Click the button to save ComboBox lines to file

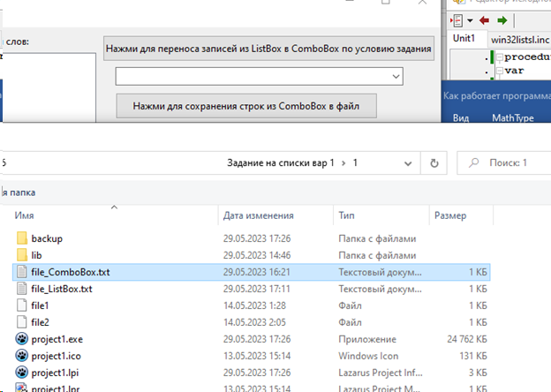(246, 106)
